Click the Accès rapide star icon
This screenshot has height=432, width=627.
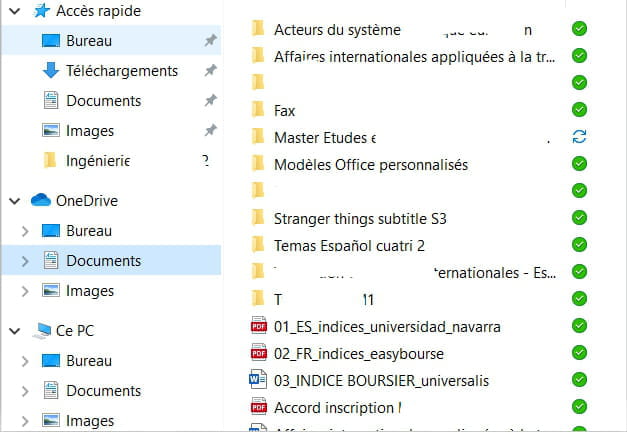pos(41,11)
